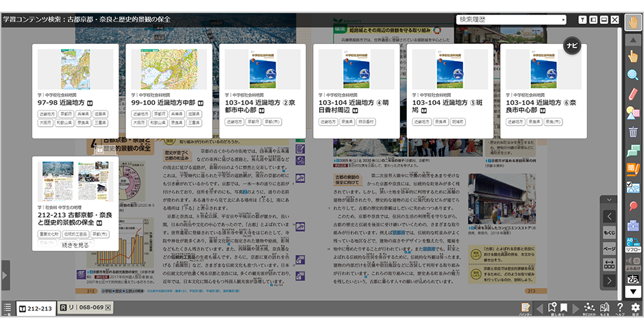Open the ⑥奈良市中心部 card
Screen dimensions: 644x329
click(x=544, y=90)
